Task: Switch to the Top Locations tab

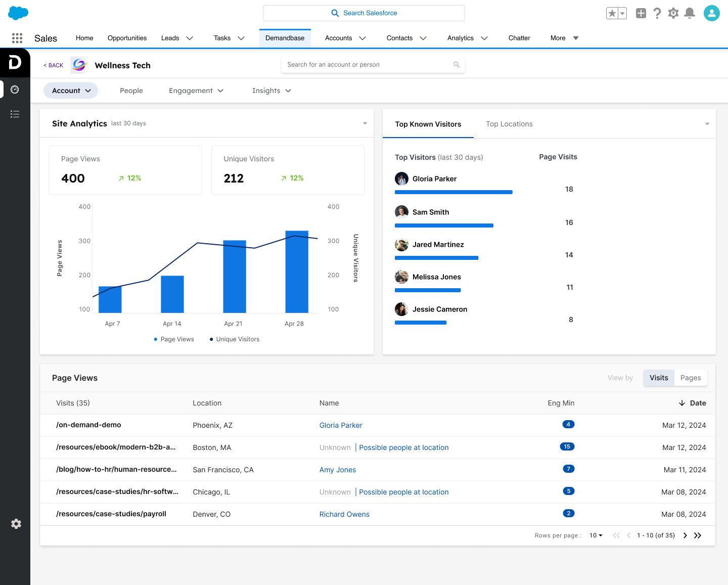Action: click(509, 124)
